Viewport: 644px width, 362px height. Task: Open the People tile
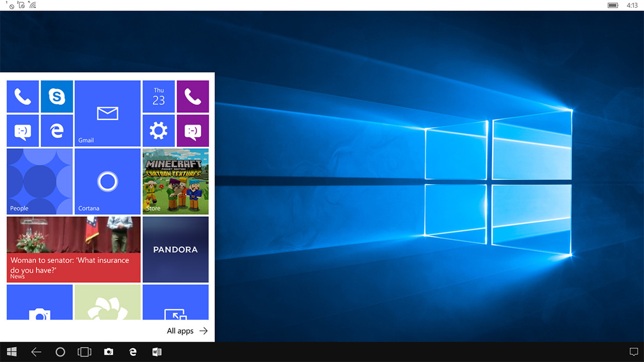[40, 182]
